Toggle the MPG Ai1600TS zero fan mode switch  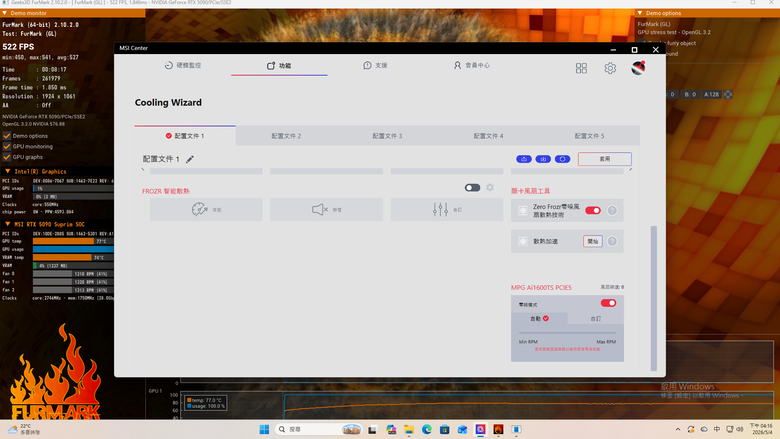pyautogui.click(x=608, y=303)
